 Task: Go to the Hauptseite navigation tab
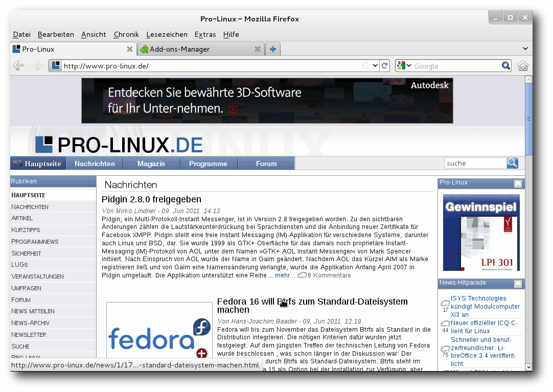click(x=38, y=164)
